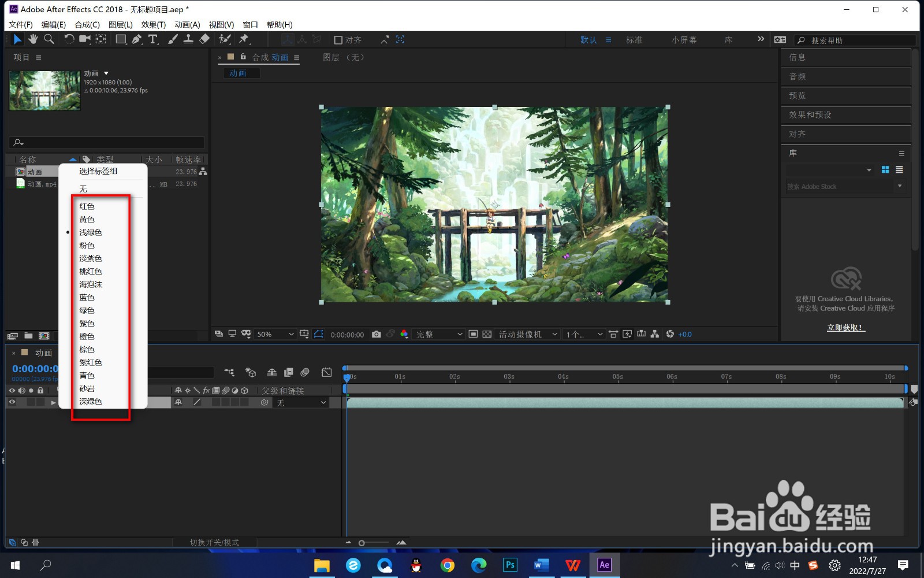Select the Type text tool
The image size is (924, 578).
click(x=153, y=39)
